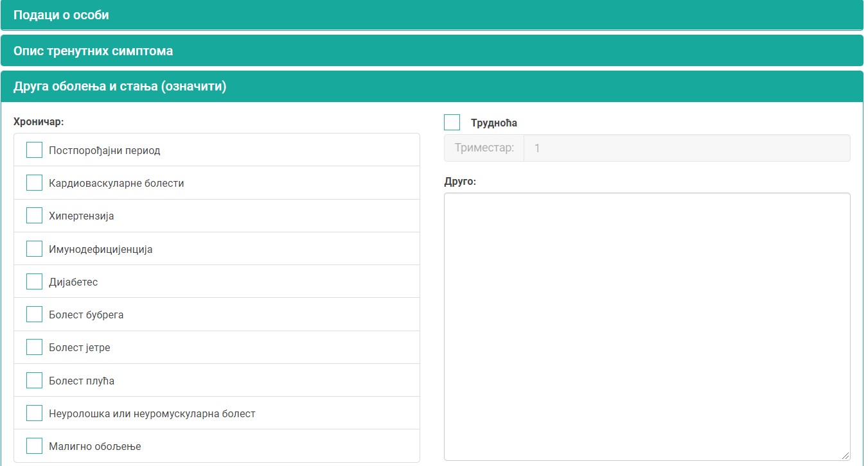Screen dimensions: 868x466
Task: Click the Триместар label
Action: pos(484,148)
